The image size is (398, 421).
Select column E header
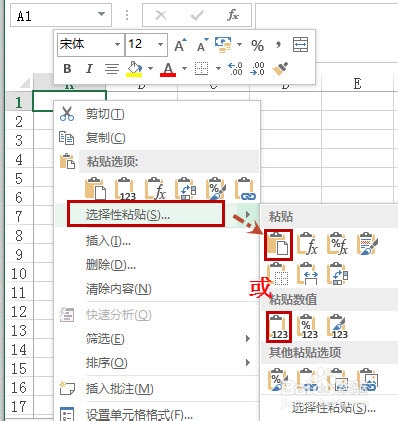coord(357,84)
